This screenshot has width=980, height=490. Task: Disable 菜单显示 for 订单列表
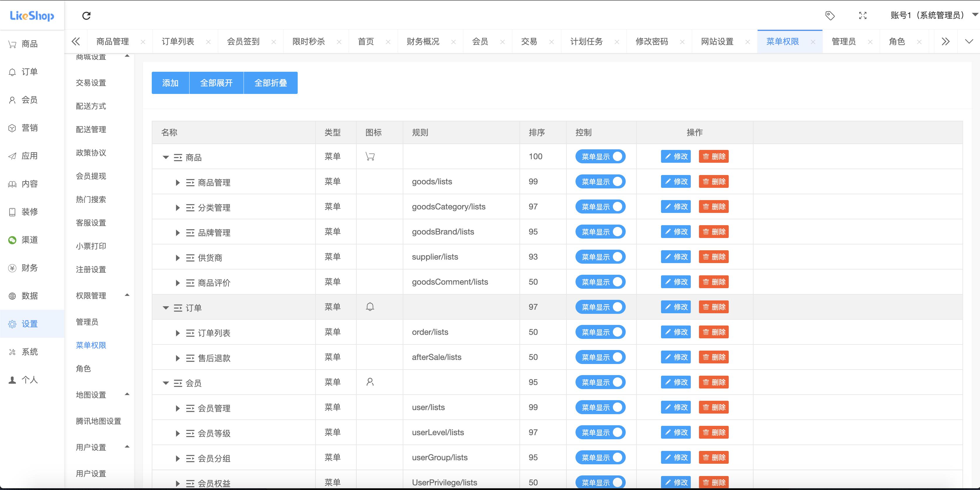[x=600, y=332]
